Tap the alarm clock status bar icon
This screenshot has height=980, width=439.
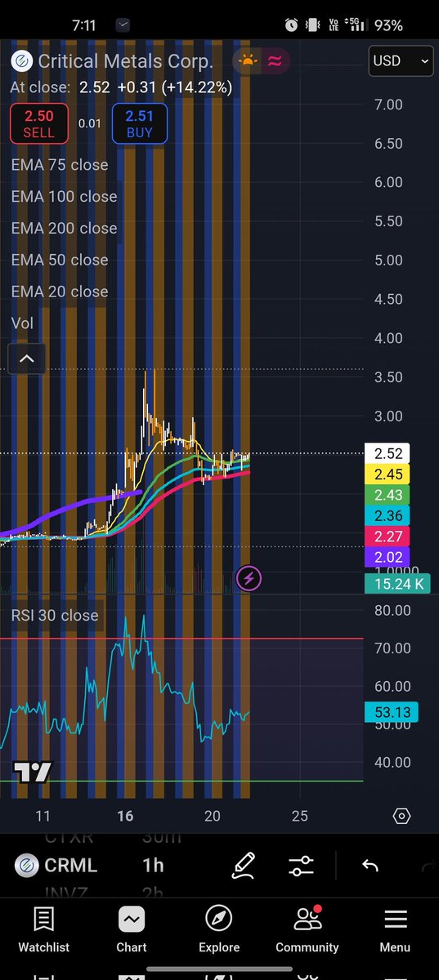pyautogui.click(x=291, y=25)
